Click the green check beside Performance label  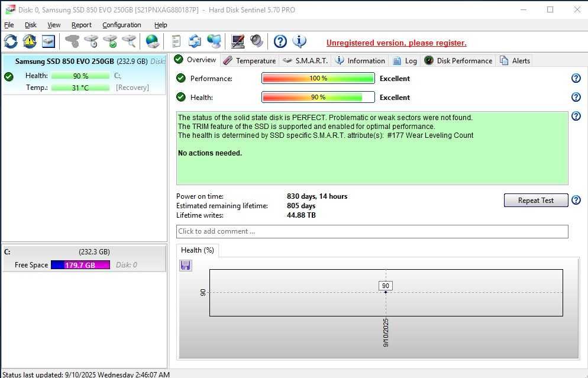[x=181, y=78]
